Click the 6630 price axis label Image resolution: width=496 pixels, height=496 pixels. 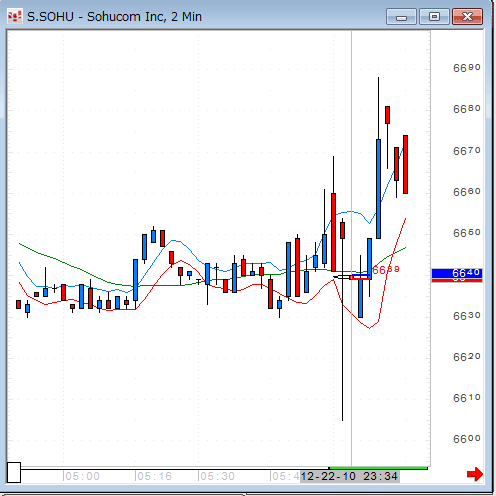click(467, 315)
